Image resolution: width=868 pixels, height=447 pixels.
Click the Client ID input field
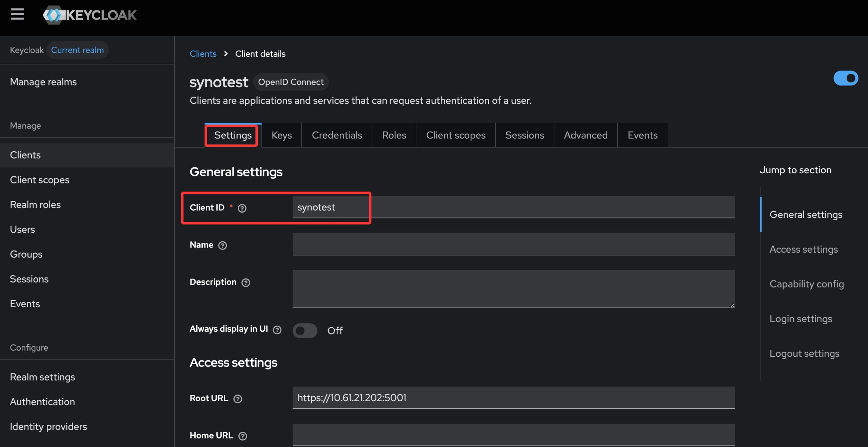pos(514,207)
